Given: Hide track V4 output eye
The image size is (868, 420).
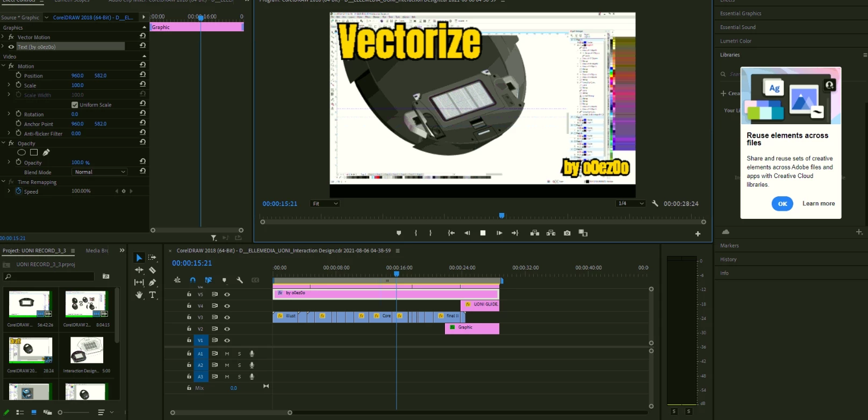Looking at the screenshot, I should 227,306.
